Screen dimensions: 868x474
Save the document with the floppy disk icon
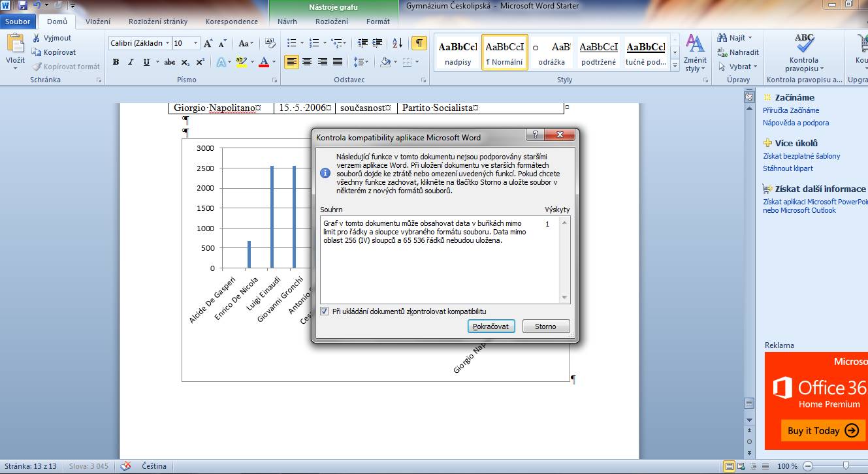23,6
